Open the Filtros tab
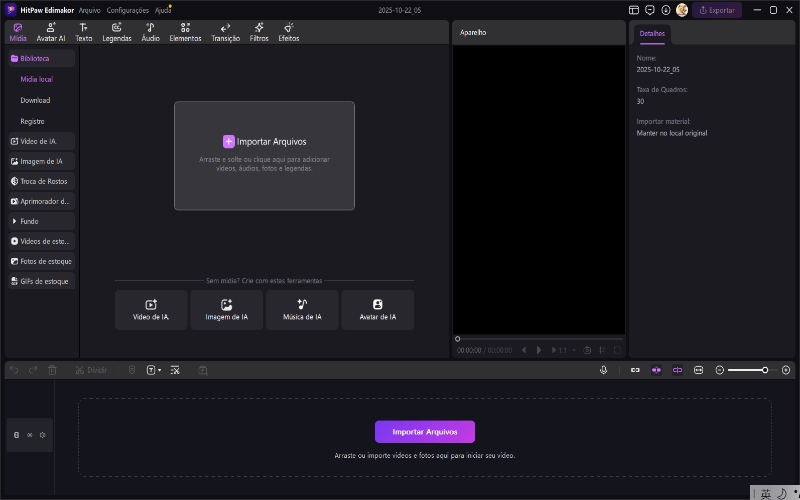The image size is (800, 500). (x=259, y=32)
